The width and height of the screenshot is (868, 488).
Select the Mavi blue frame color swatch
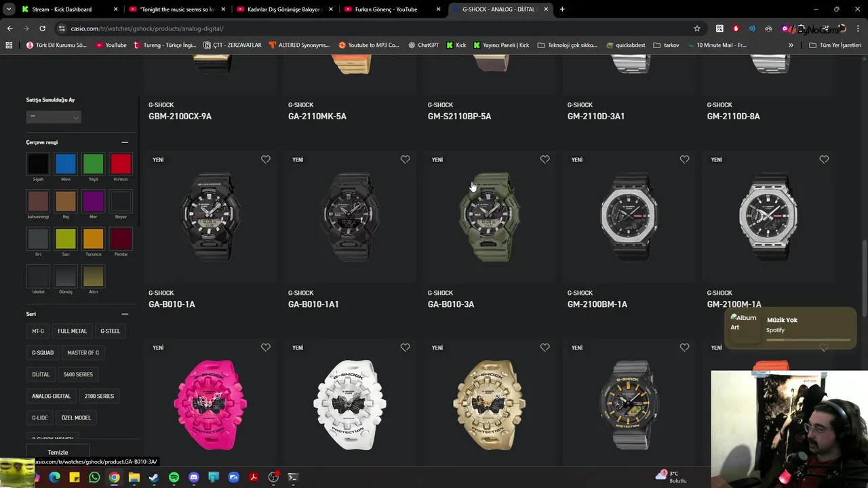tap(66, 163)
